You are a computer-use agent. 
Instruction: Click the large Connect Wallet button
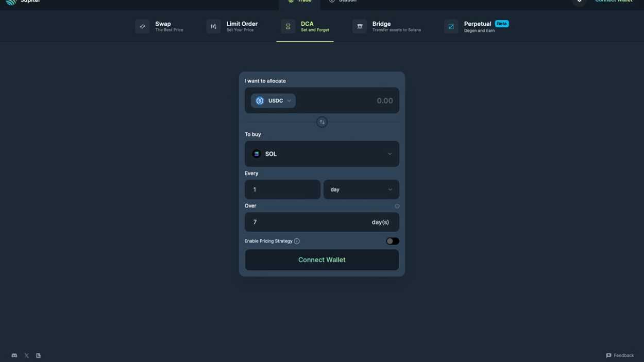322,260
